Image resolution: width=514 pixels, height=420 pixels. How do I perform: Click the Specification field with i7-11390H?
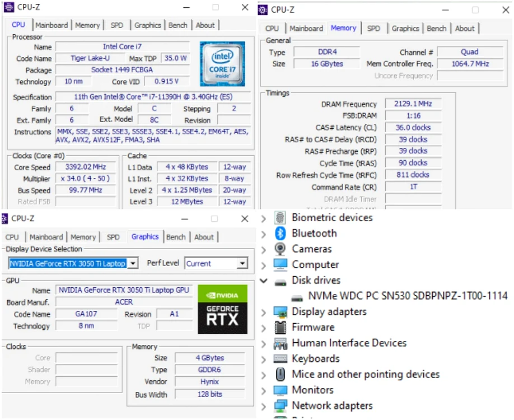tap(153, 97)
